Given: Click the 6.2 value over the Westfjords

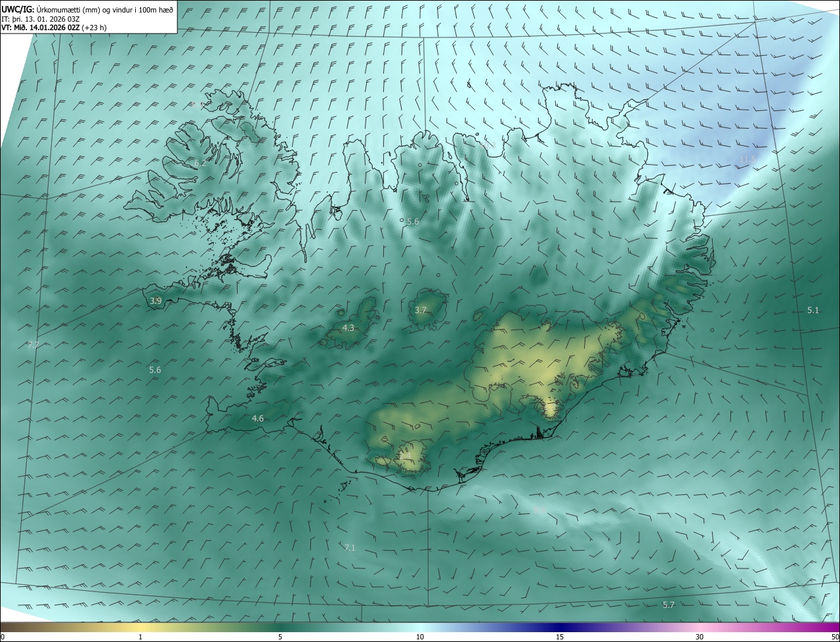Looking at the screenshot, I should coord(200,163).
